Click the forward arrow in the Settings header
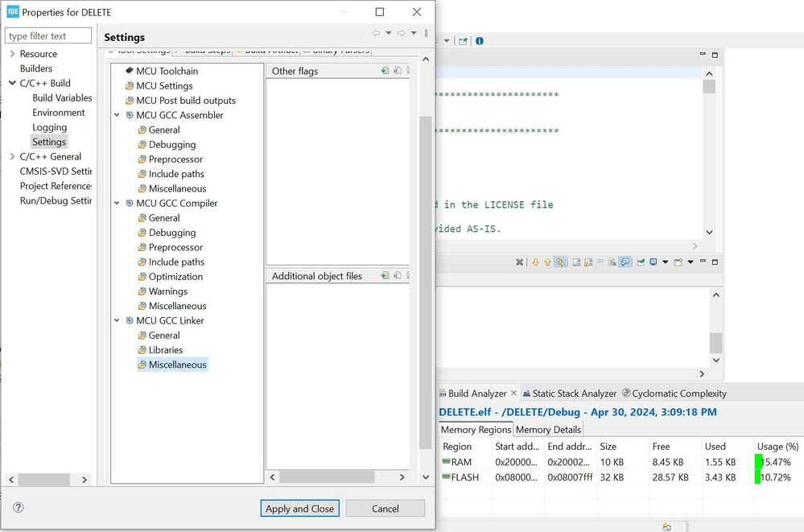This screenshot has height=532, width=804. click(x=402, y=33)
